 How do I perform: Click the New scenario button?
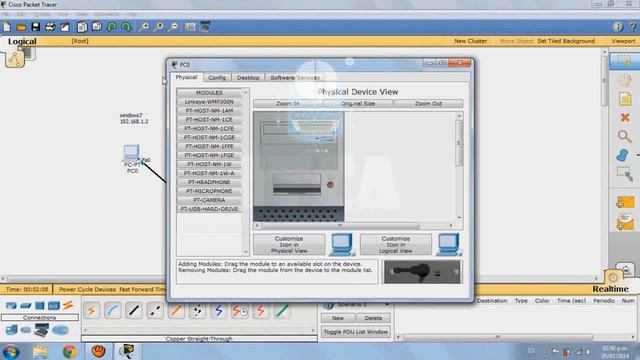pyautogui.click(x=338, y=318)
